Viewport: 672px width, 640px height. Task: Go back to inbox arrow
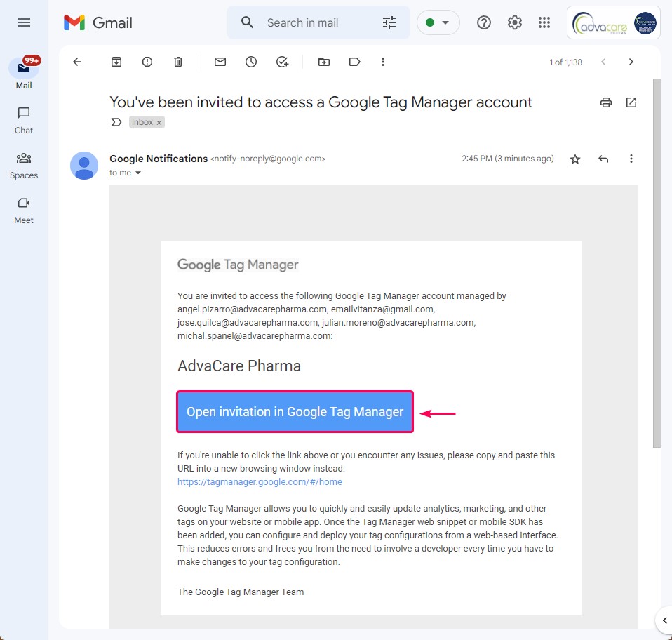77,62
